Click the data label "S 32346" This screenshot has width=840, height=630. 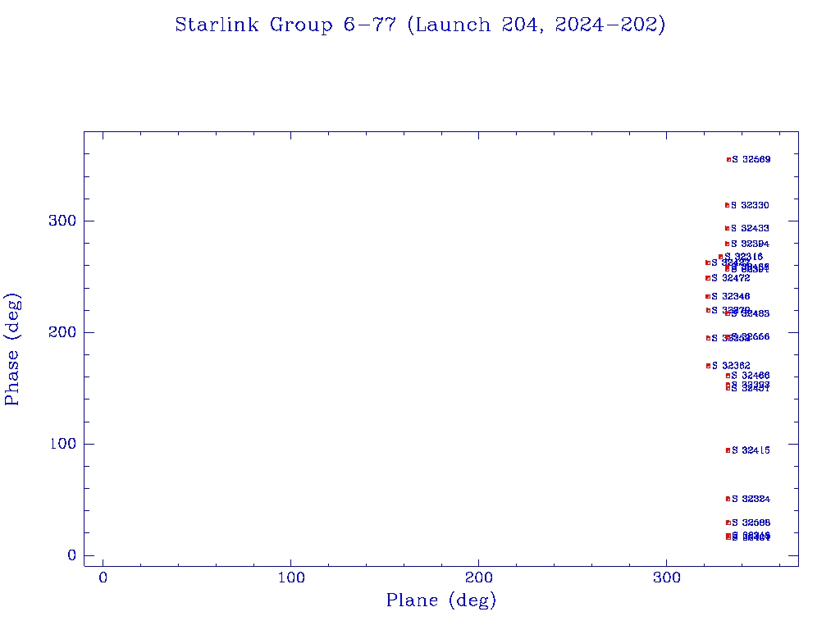click(731, 296)
